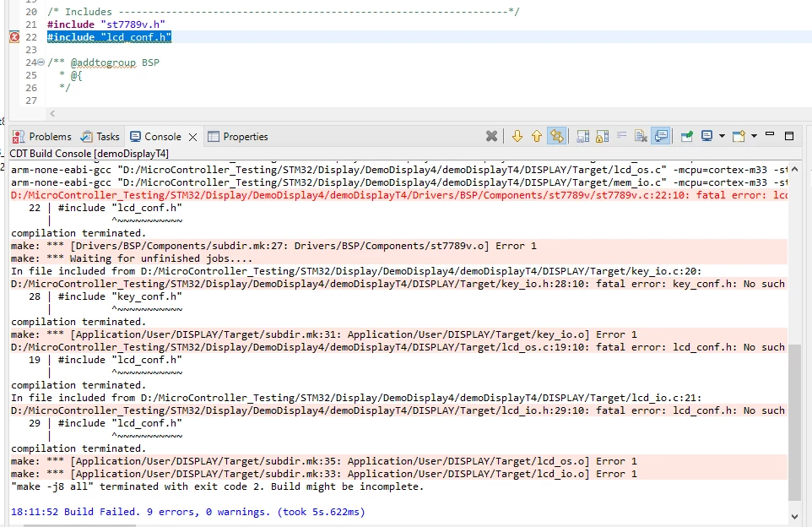Click the Copy Build Log icon
The height and width of the screenshot is (527, 812).
coord(582,136)
